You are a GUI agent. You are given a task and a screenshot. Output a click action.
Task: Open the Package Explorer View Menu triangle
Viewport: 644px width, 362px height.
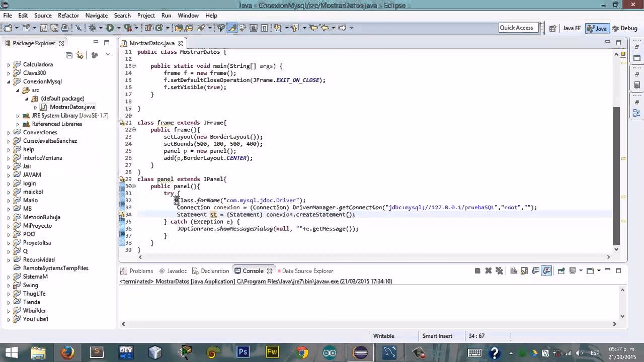108,54
